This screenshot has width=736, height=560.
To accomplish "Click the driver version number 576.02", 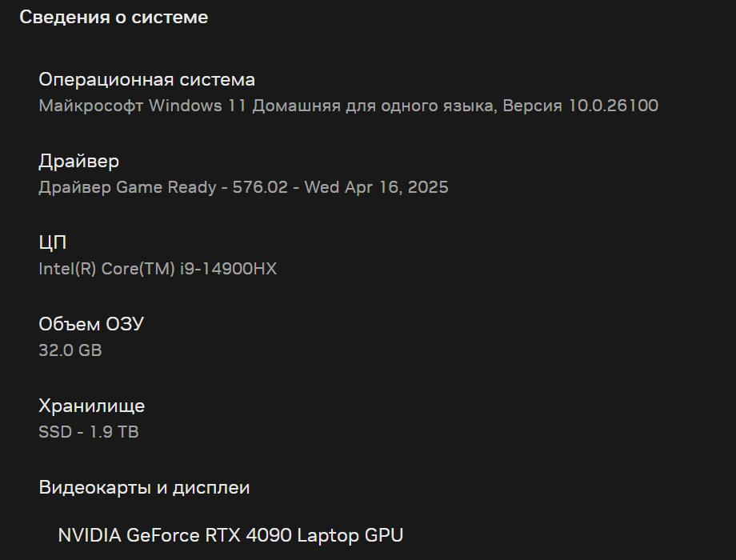I will pyautogui.click(x=259, y=187).
